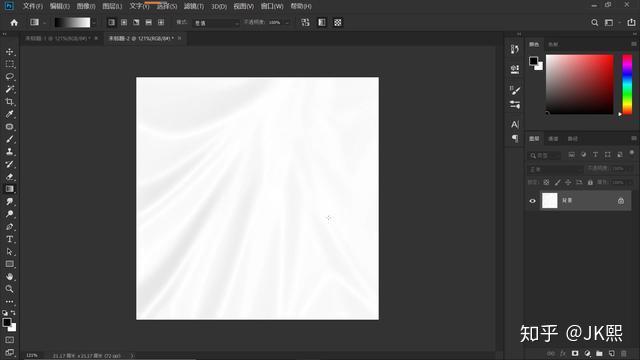Select the Gradient tool in toolbox
The height and width of the screenshot is (360, 640).
9,189
